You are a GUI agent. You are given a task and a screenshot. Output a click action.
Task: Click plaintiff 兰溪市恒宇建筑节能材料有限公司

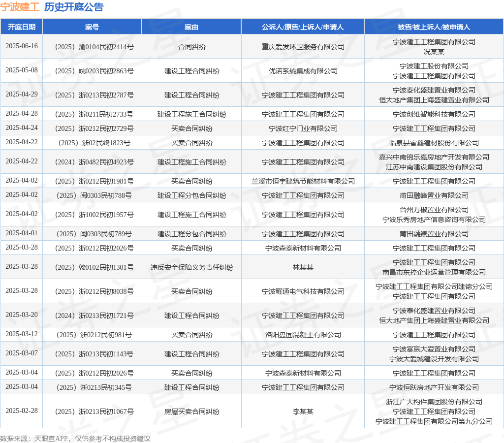[303, 181]
